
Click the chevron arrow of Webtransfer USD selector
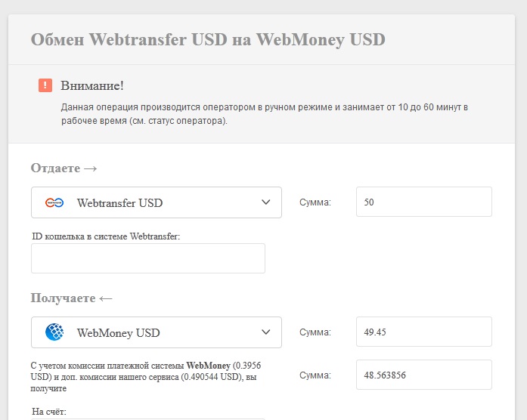[x=266, y=202]
